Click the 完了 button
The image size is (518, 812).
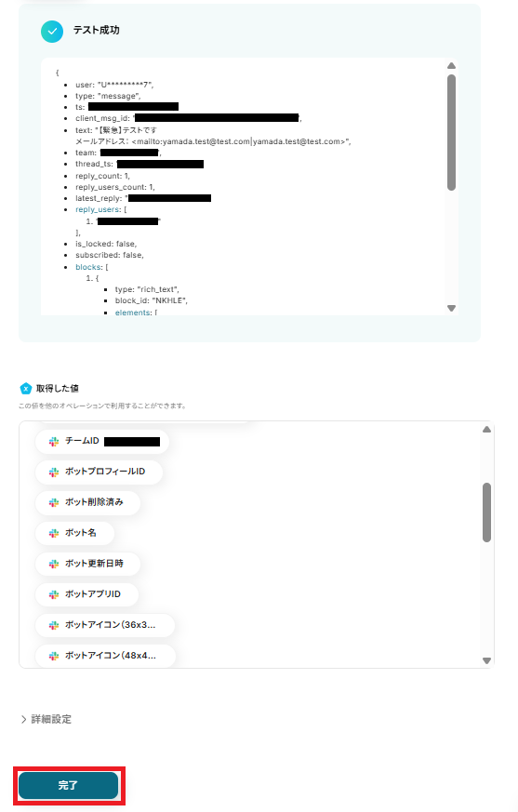pos(69,785)
